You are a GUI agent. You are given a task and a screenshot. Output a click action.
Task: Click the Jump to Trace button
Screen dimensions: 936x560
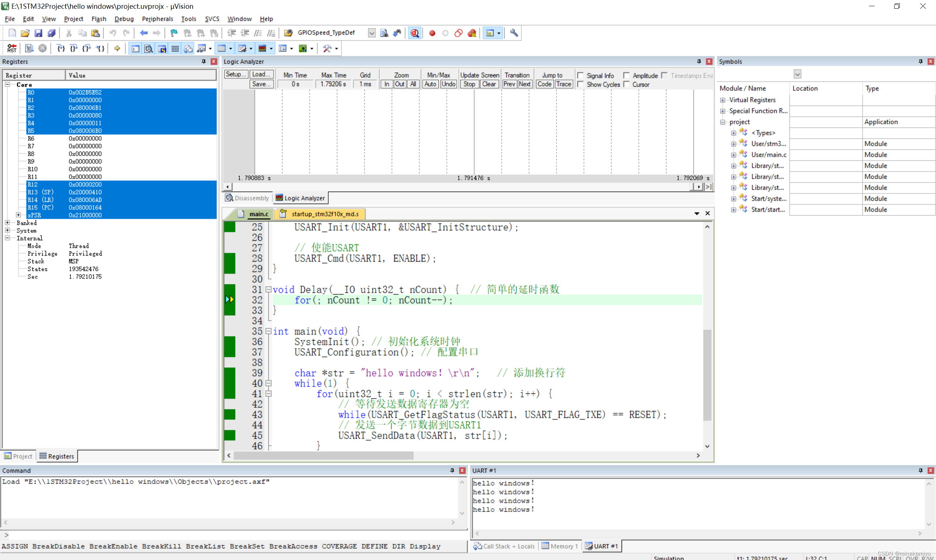tap(563, 84)
